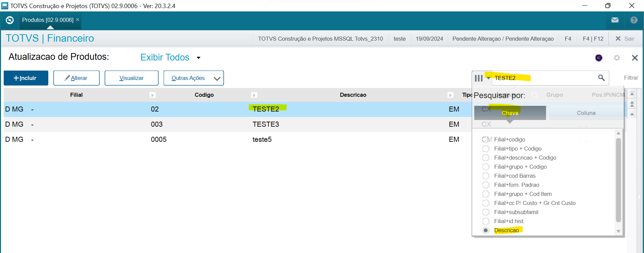
Task: Click the Pendente Alteraçao status text
Action: (503, 39)
